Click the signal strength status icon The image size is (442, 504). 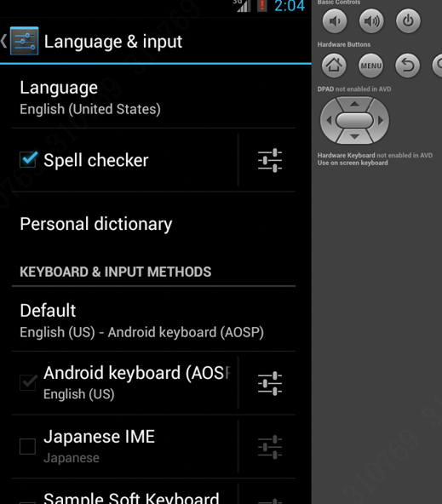(243, 6)
